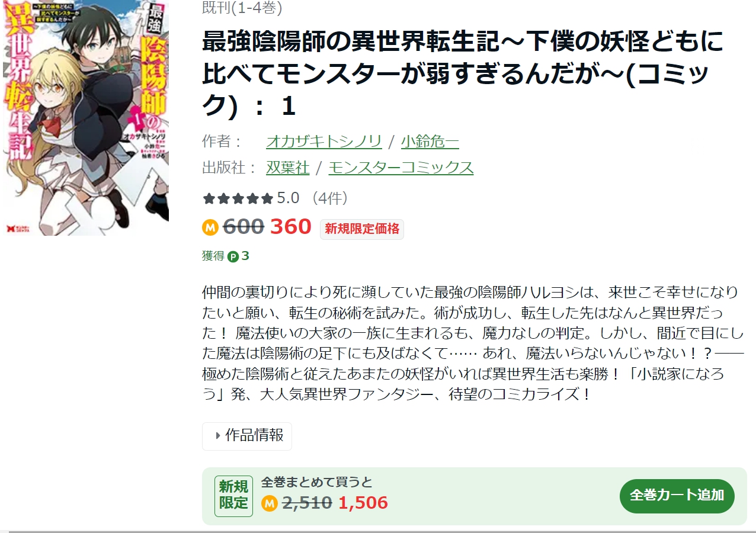The width and height of the screenshot is (756, 533).
Task: Open author link 小鈴危一
Action: point(430,142)
